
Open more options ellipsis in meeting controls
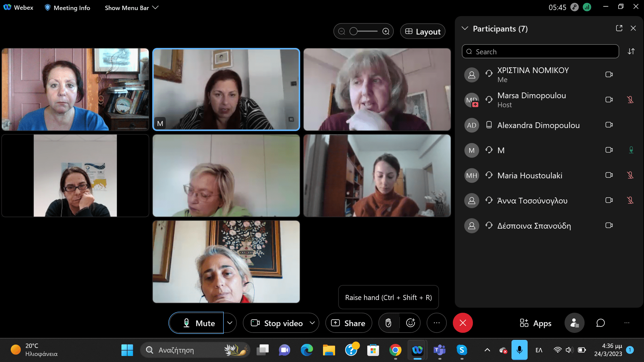click(x=436, y=323)
